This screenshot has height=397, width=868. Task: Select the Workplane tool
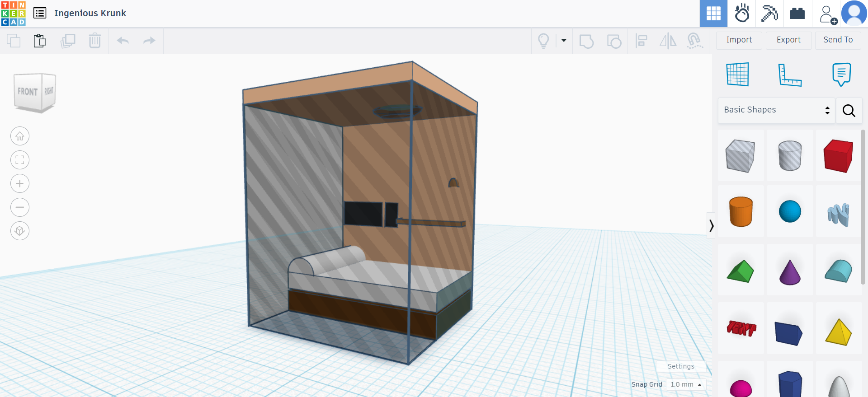point(738,75)
